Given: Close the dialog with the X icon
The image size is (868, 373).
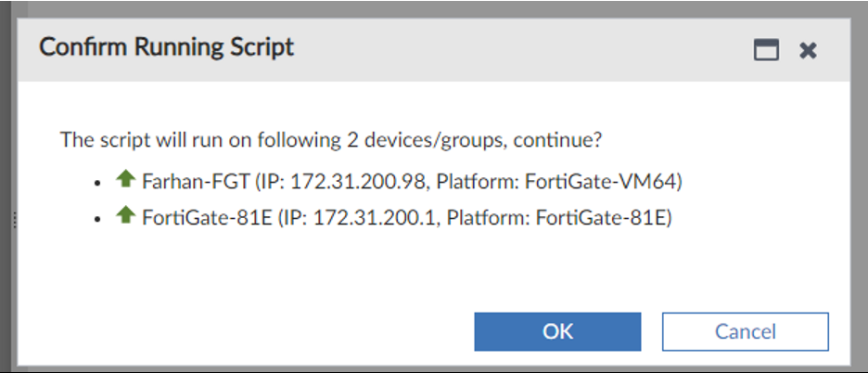Looking at the screenshot, I should [x=808, y=50].
